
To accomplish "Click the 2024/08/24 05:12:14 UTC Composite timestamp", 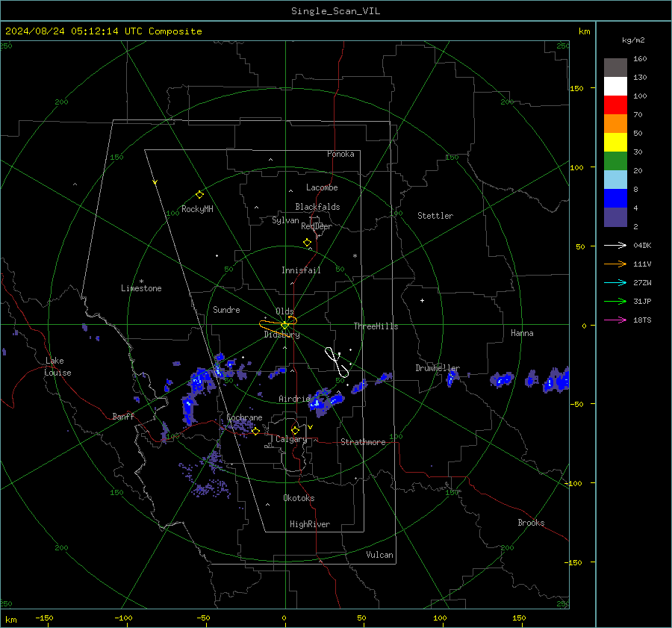I will point(103,31).
